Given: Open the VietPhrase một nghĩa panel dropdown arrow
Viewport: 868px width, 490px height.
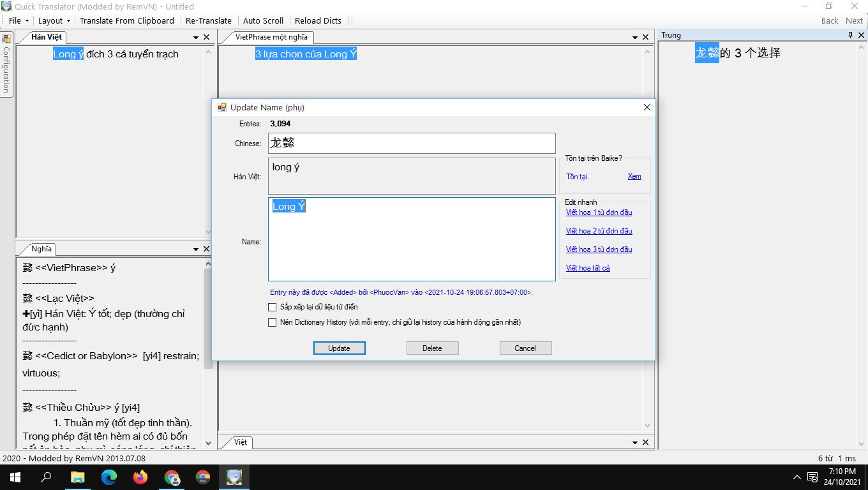Looking at the screenshot, I should pyautogui.click(x=635, y=38).
